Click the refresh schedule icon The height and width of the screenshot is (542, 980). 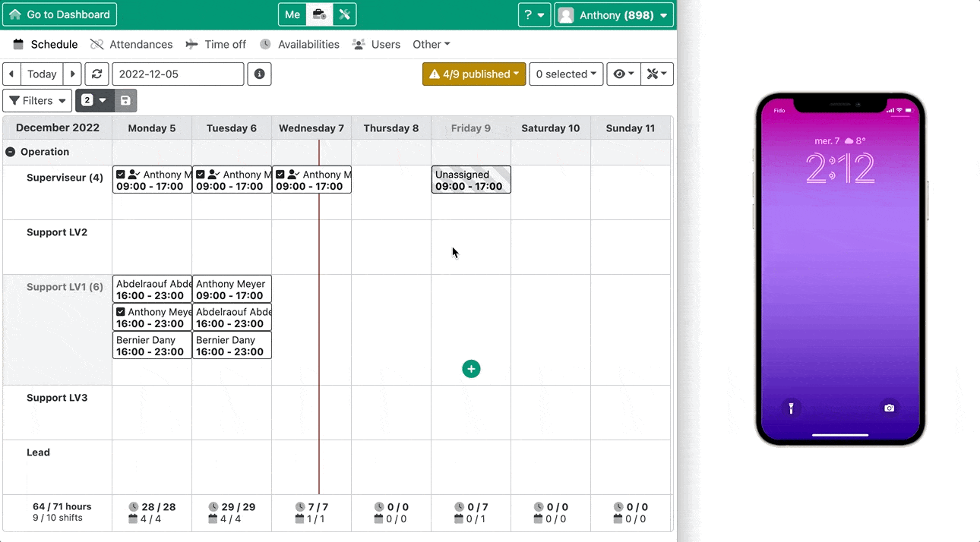click(x=96, y=74)
